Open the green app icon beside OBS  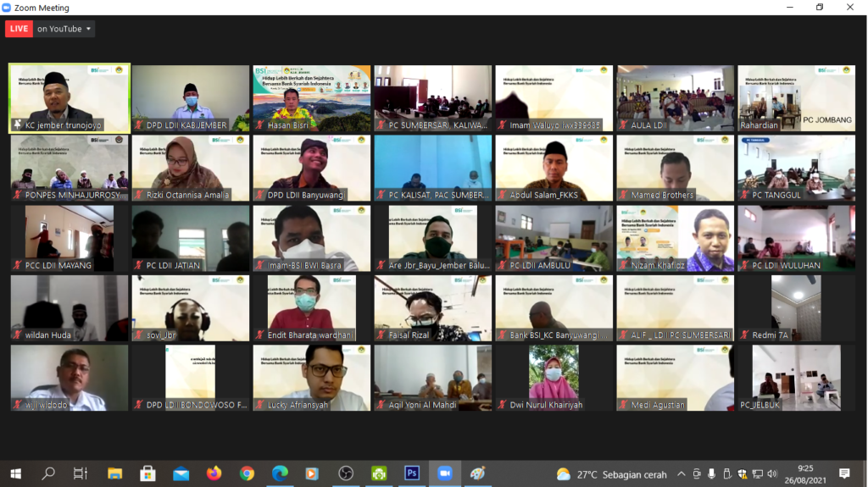click(x=379, y=473)
